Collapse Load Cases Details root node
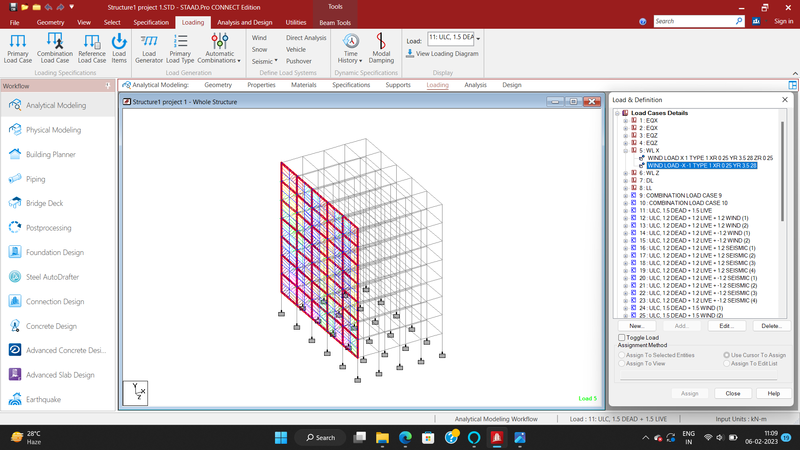The height and width of the screenshot is (450, 800). pyautogui.click(x=617, y=113)
